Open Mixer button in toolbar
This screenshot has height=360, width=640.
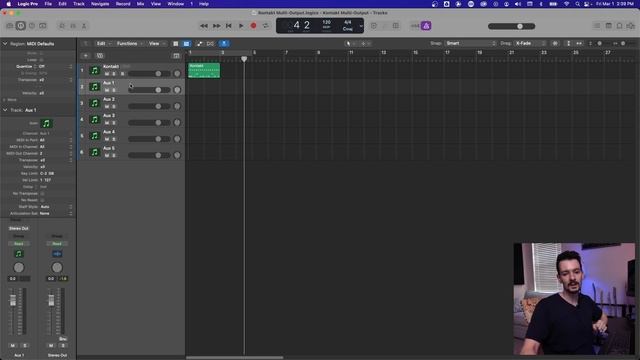(73, 26)
